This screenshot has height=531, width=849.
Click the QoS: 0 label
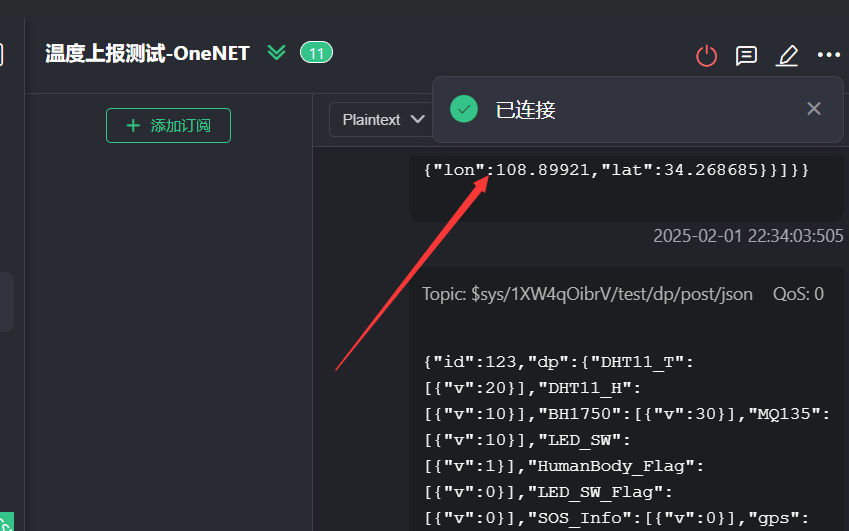pyautogui.click(x=798, y=294)
